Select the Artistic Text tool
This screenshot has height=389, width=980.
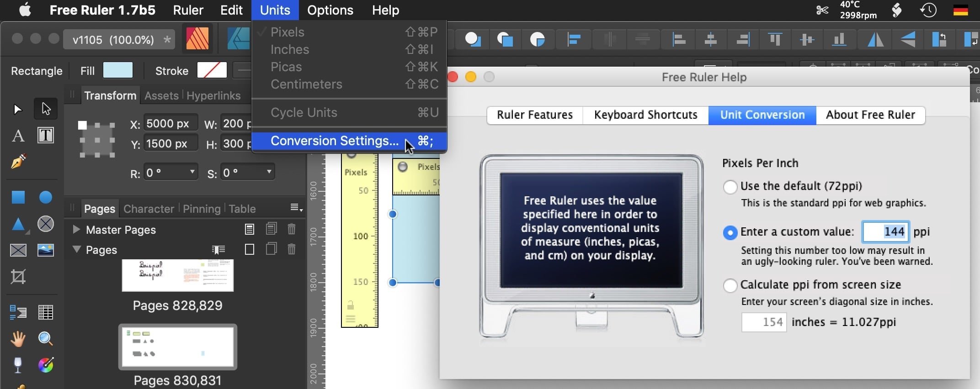click(x=18, y=136)
